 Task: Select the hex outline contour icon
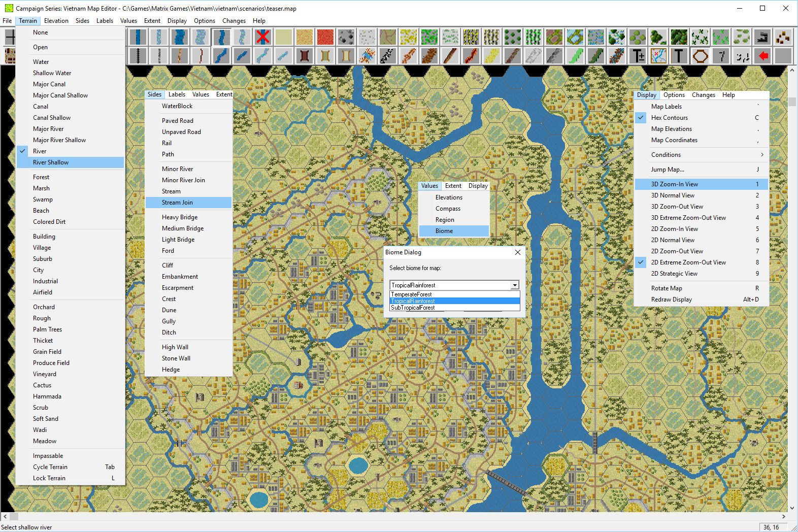point(700,55)
